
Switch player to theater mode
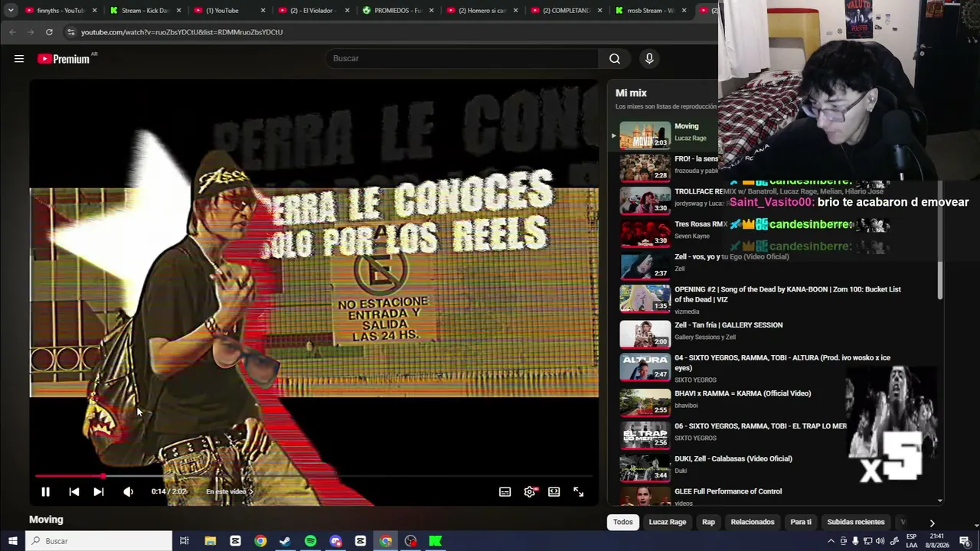point(554,492)
